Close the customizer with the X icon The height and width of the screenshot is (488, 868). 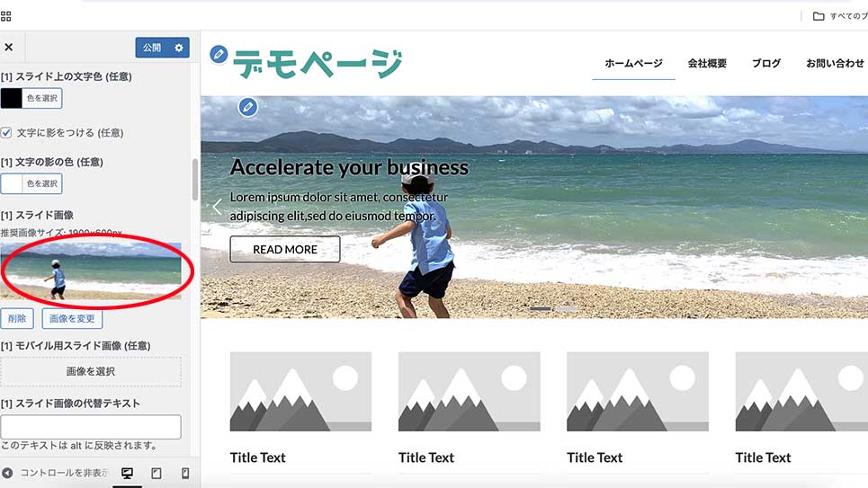9,48
